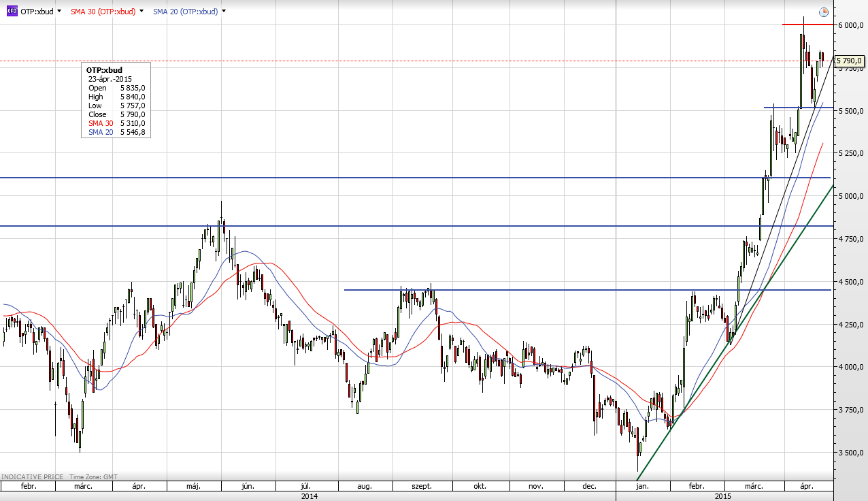This screenshot has width=868, height=501.
Task: Select the red horizontal line at 6 000
Action: pos(807,25)
